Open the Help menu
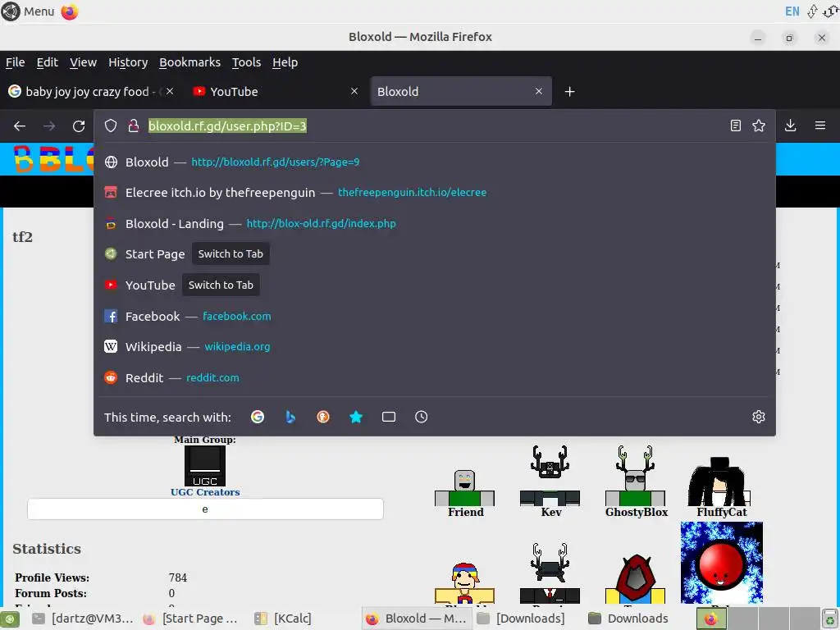 285,62
